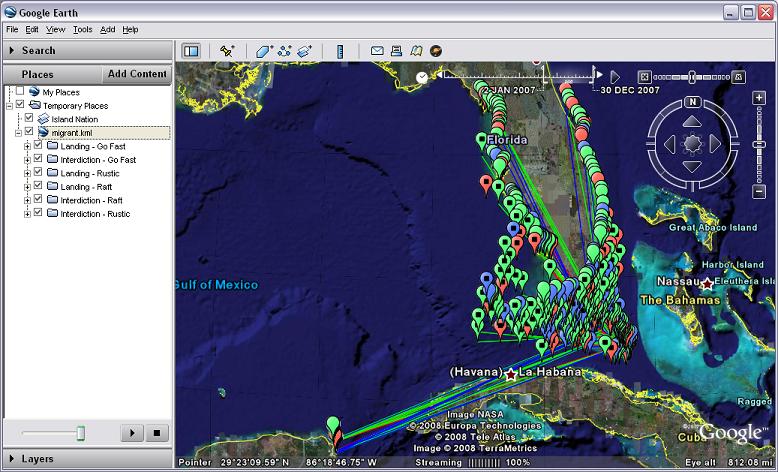Click the time slider clock icon
This screenshot has height=472, width=778.
422,76
